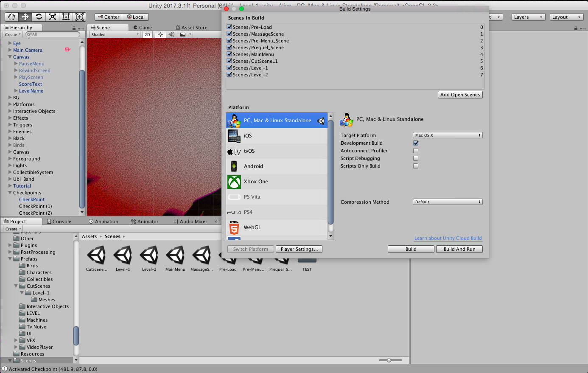The width and height of the screenshot is (588, 373).
Task: Uncheck Scenes/MainMenu in build list
Action: point(230,54)
